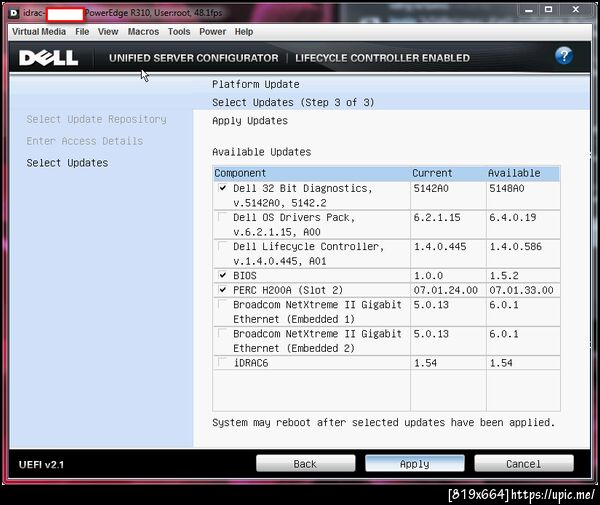Click the iDRAC viewer title bar icon
The image size is (600, 505).
[x=14, y=13]
